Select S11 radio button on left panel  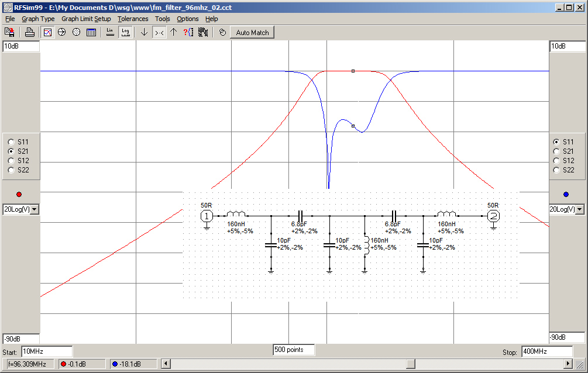point(11,142)
